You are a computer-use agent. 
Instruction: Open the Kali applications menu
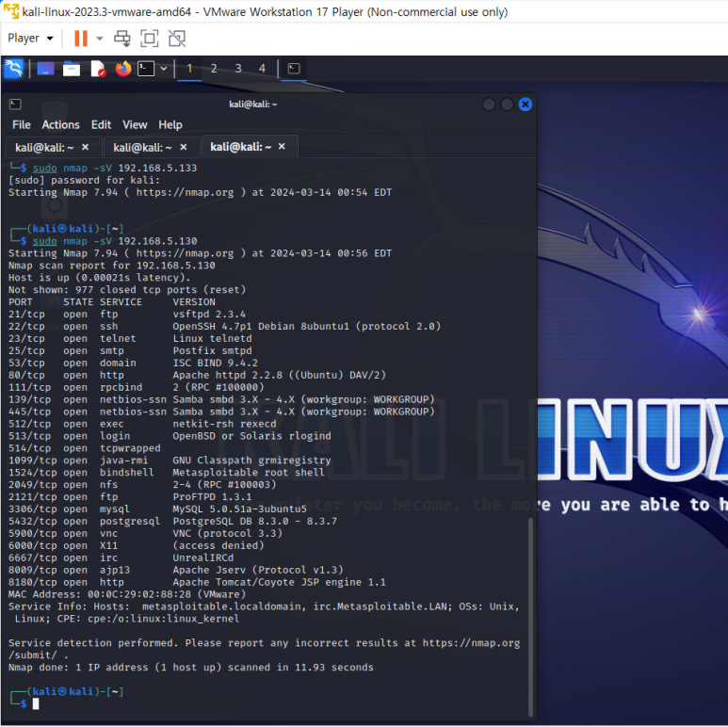point(13,69)
